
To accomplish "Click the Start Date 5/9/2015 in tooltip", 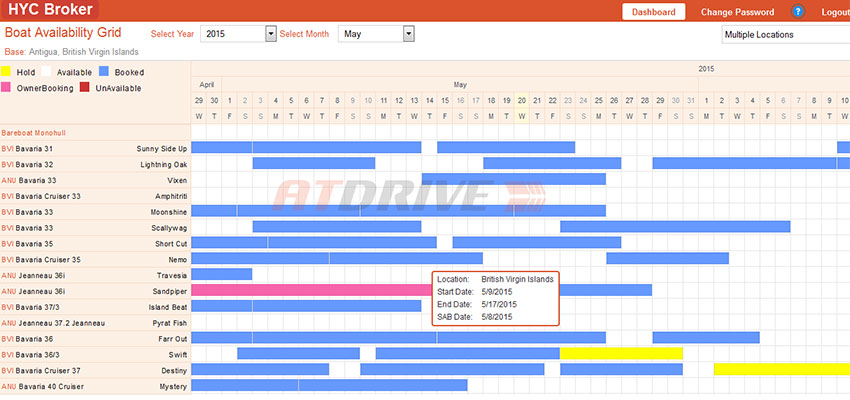I will [x=497, y=292].
